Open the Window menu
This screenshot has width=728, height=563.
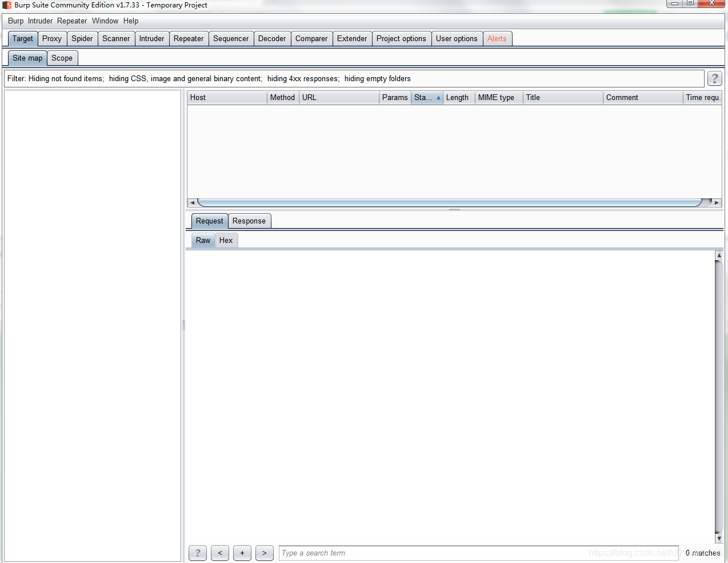pos(105,21)
